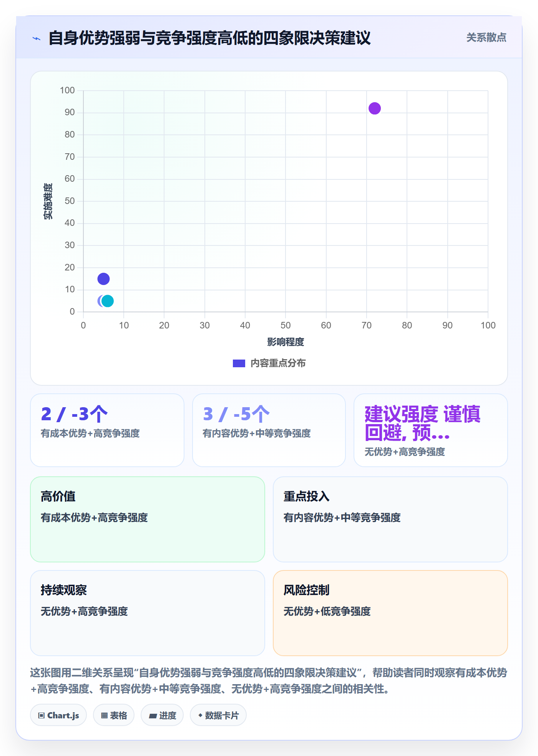538x756 pixels.
Task: Click the 3 / -5个 stat value
Action: pos(236,414)
